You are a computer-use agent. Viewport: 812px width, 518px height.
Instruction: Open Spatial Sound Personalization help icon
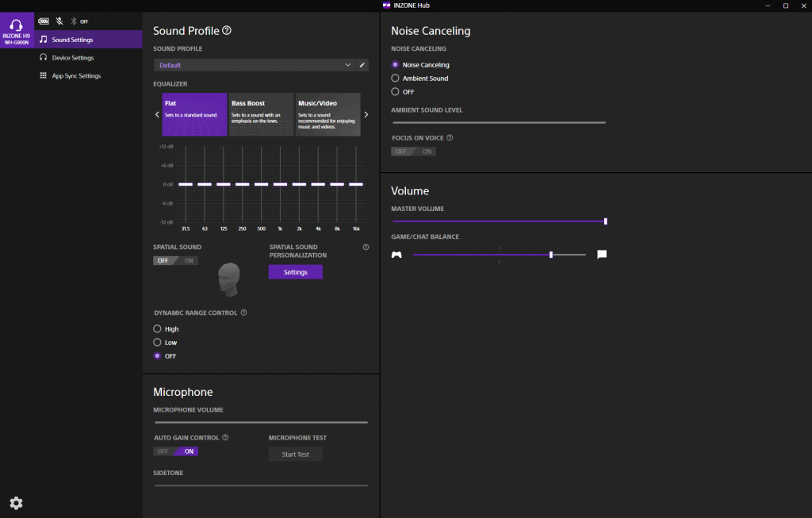tap(366, 247)
